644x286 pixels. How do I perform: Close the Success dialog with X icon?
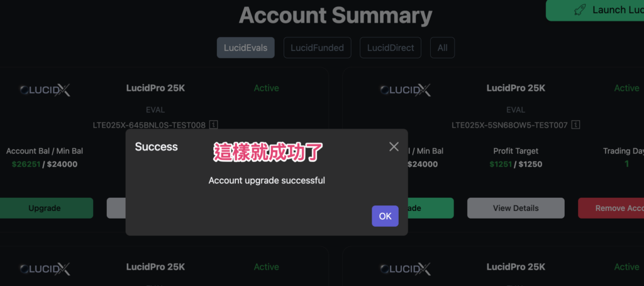click(x=394, y=147)
